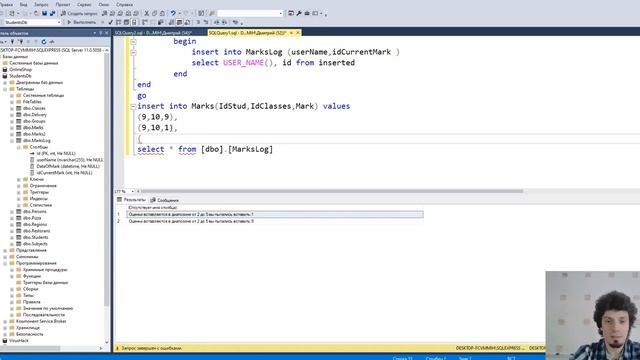Select the dbo.Marks2 table
640x360 pixels.
pyautogui.click(x=34, y=134)
